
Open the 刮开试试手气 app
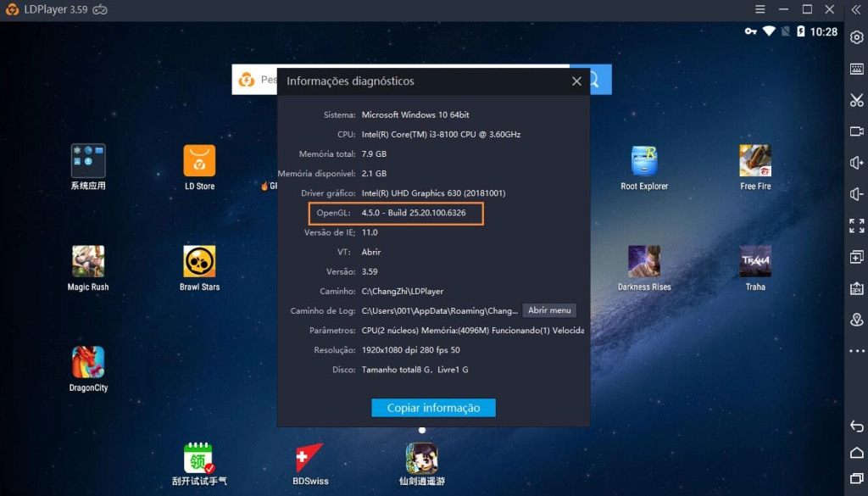tap(199, 464)
